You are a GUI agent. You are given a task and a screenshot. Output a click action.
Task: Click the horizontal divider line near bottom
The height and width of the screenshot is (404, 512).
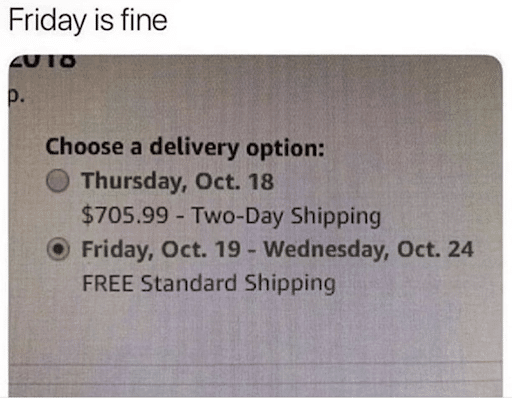[255, 363]
